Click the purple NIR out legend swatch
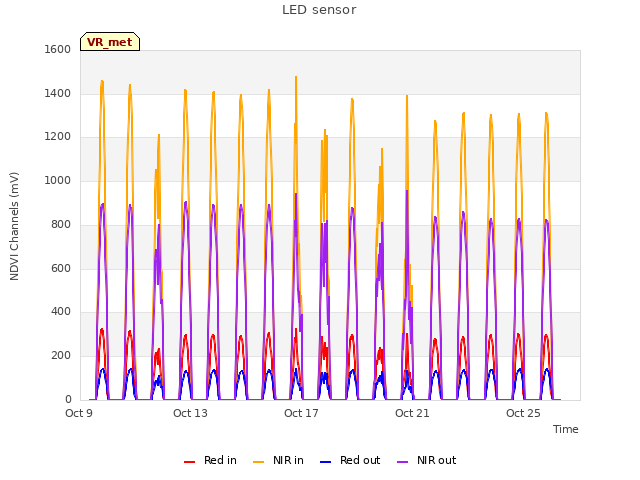Image resolution: width=640 pixels, height=480 pixels. [x=402, y=462]
